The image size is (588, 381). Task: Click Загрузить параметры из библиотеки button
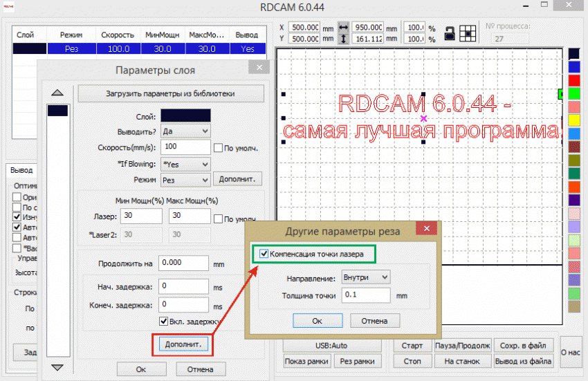tap(171, 93)
